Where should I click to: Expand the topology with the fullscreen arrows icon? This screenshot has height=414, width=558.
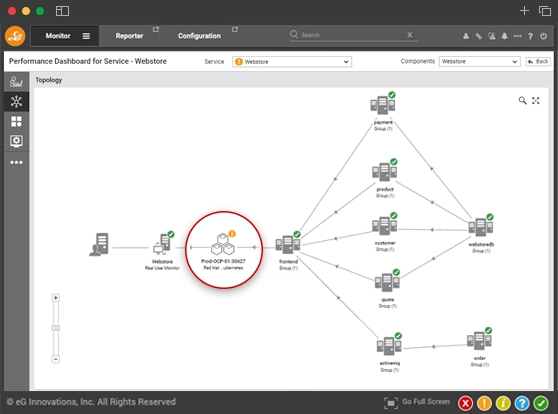[x=536, y=101]
